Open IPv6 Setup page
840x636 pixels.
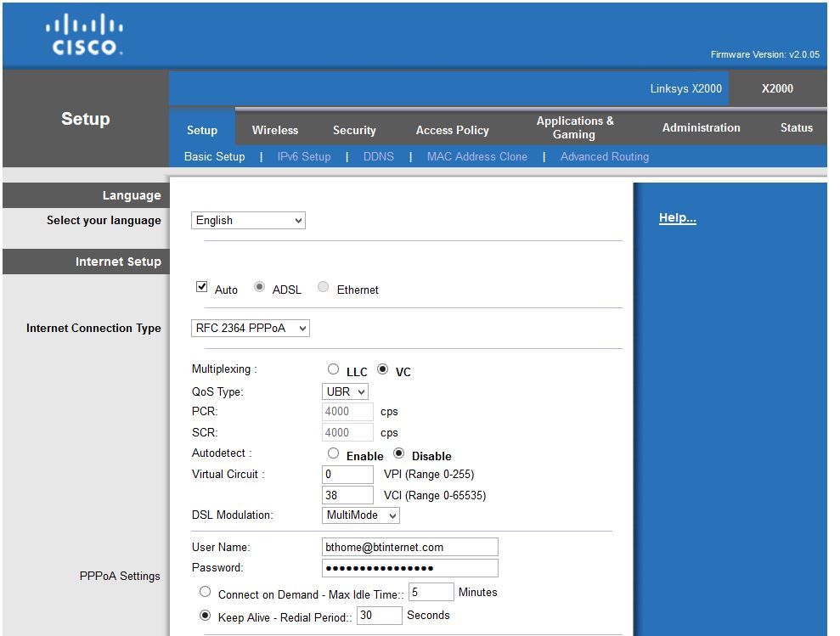coord(304,156)
